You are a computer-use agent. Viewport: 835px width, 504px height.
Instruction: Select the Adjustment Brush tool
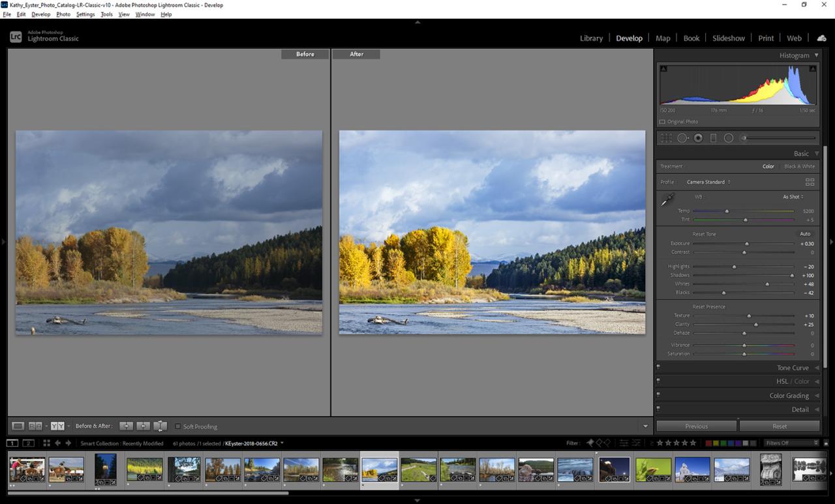tap(778, 138)
